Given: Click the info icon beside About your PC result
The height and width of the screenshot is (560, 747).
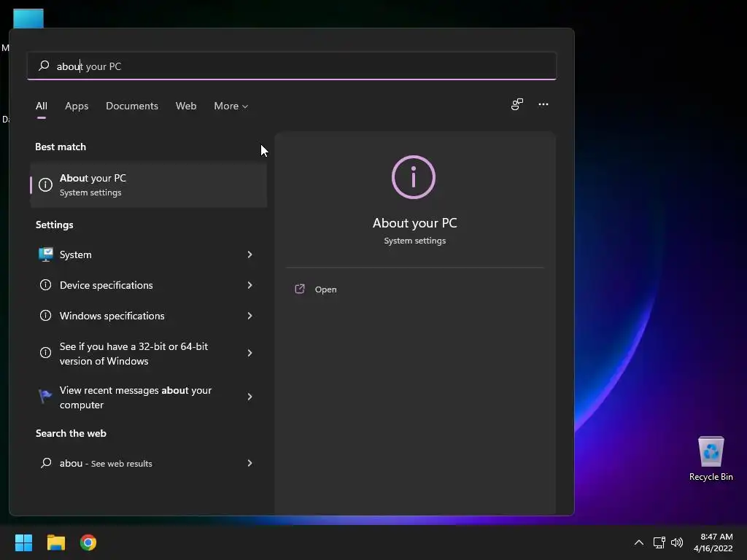Looking at the screenshot, I should point(45,184).
